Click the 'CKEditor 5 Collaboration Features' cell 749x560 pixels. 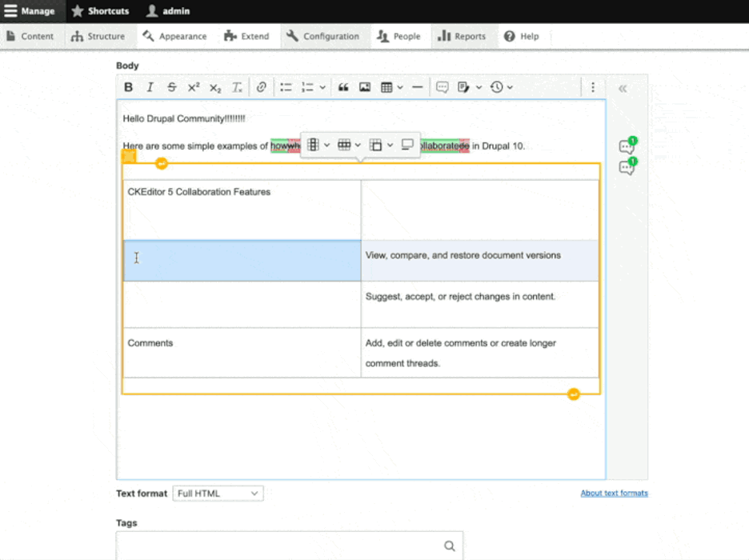(x=242, y=210)
